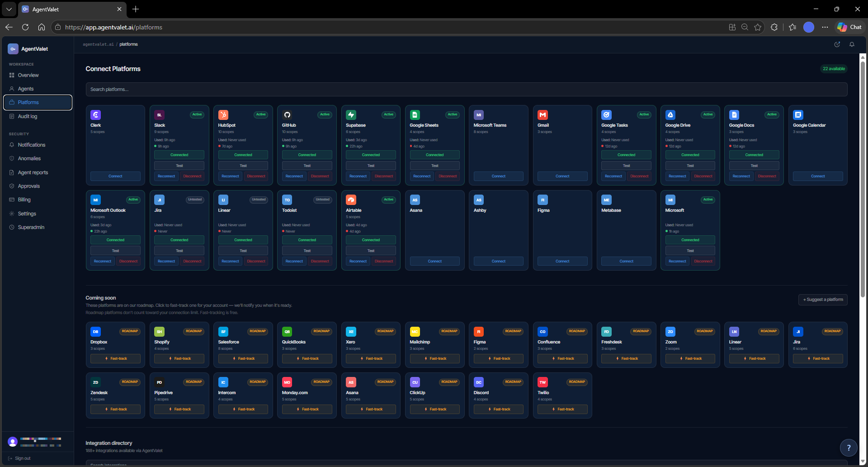Screen dimensions: 868x467
Task: Click the HubSpot platform icon
Action: [223, 115]
